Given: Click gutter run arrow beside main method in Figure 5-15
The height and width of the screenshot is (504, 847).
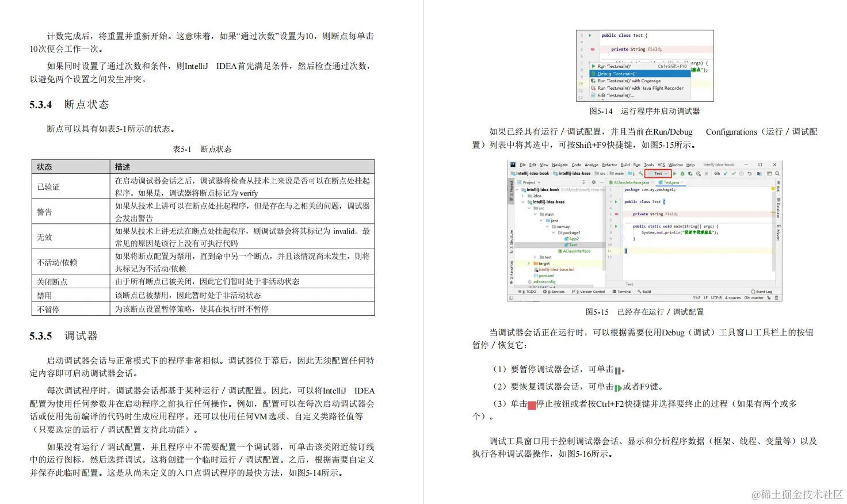Looking at the screenshot, I should pyautogui.click(x=616, y=226).
